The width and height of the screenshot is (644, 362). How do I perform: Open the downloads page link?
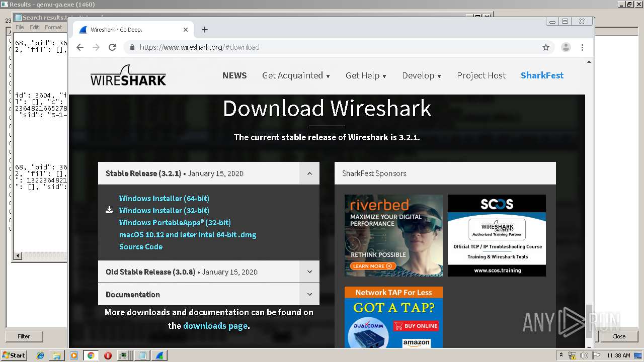tap(215, 326)
